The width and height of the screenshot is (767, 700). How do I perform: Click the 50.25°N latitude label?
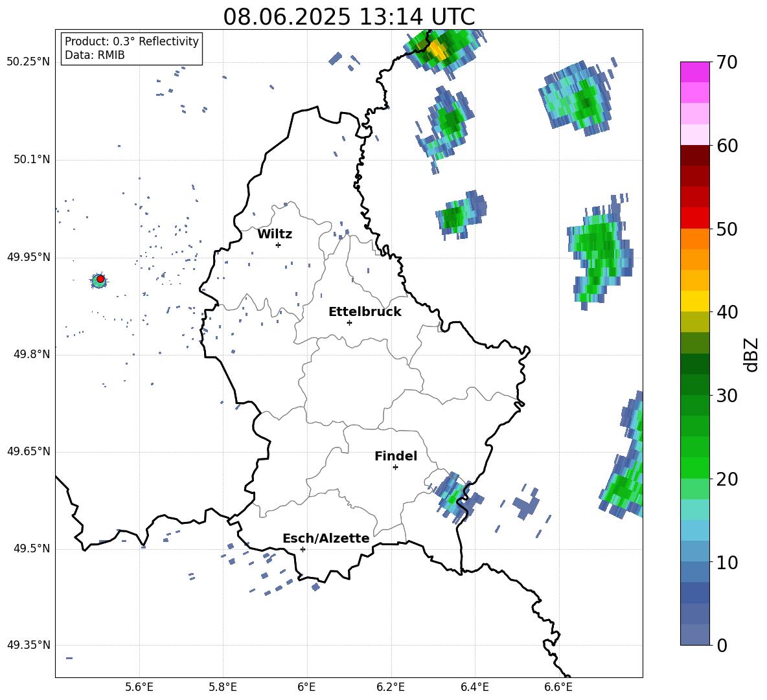[x=29, y=62]
